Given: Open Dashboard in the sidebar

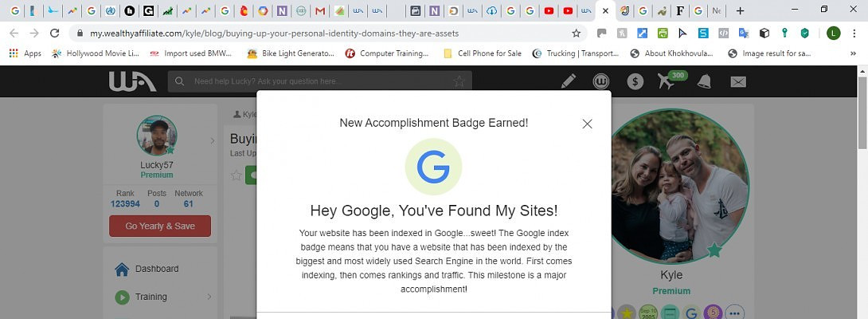Looking at the screenshot, I should click(157, 269).
